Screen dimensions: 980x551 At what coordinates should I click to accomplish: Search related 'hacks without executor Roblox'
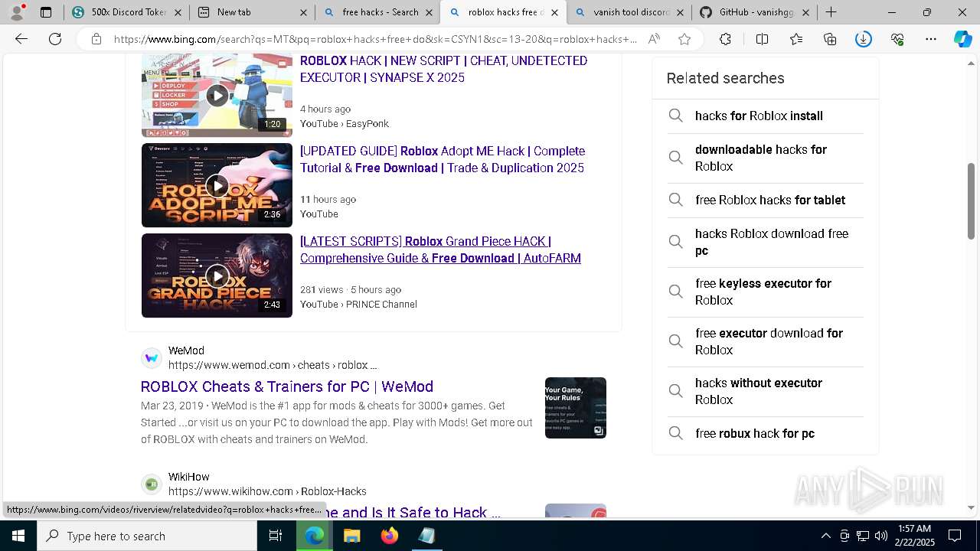766,391
